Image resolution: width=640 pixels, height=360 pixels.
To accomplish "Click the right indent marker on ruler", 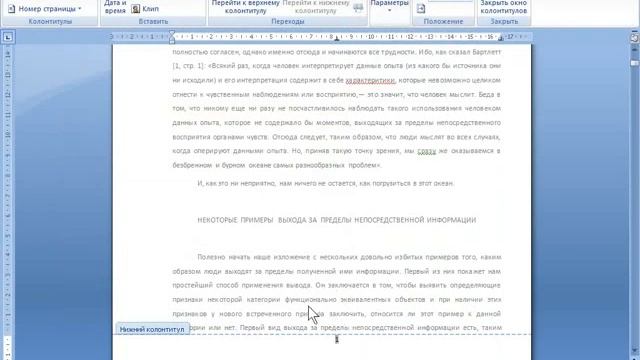I will click(x=501, y=39).
